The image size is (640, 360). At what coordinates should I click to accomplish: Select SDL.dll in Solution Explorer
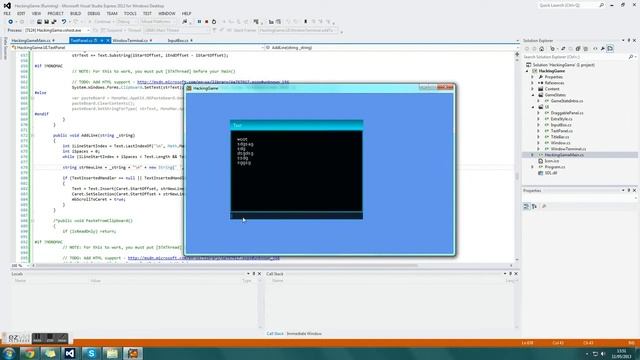point(551,173)
